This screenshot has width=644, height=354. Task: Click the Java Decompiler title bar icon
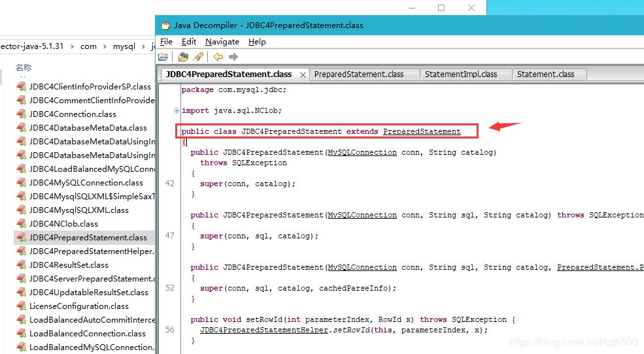point(165,25)
